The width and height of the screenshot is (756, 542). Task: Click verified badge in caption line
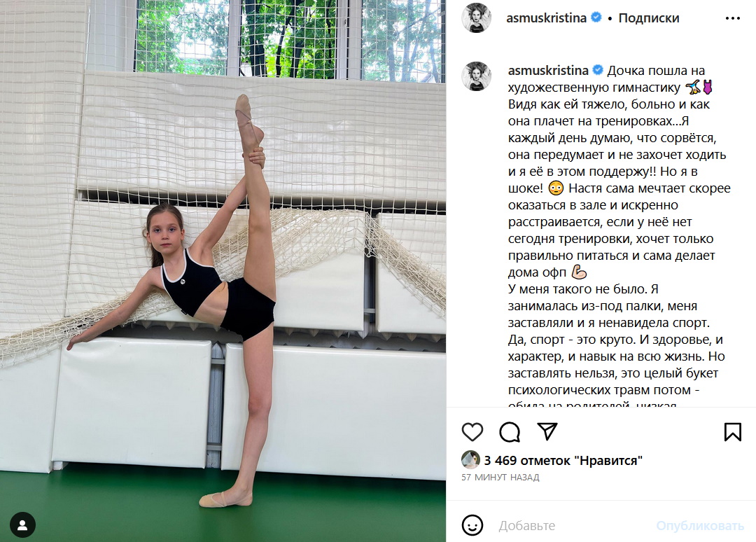598,71
